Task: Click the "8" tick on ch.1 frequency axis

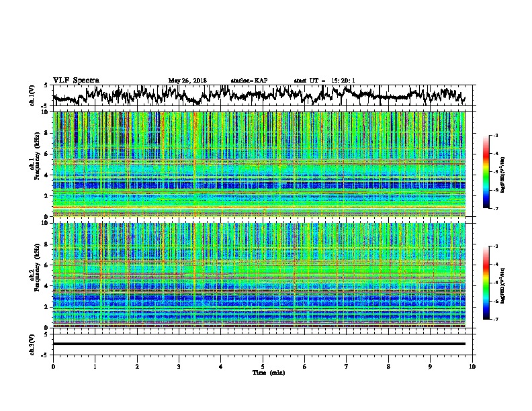Action: (48, 133)
